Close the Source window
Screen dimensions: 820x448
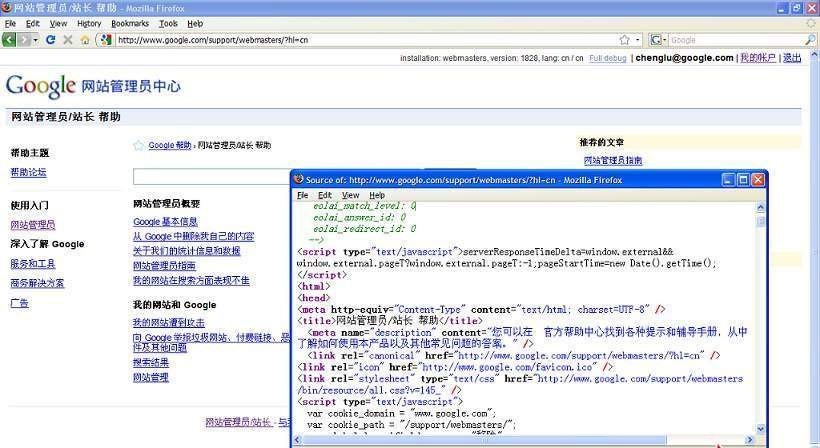(x=758, y=180)
